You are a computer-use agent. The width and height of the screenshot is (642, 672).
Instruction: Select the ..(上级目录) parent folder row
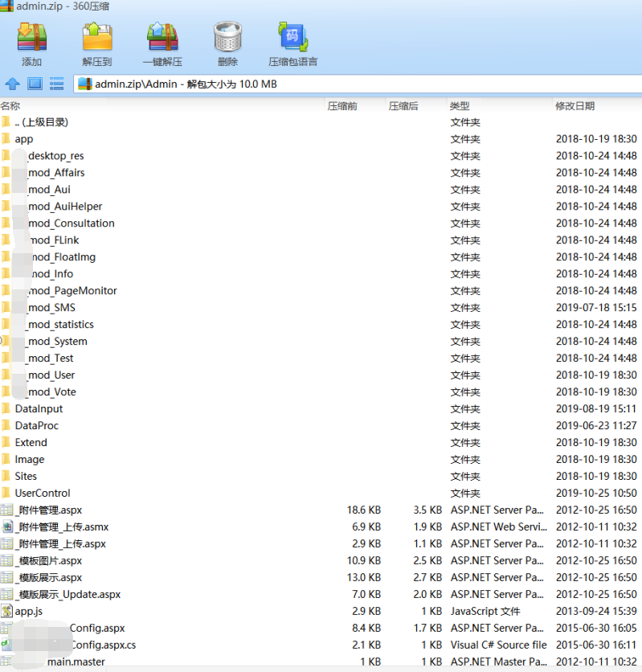(321, 122)
